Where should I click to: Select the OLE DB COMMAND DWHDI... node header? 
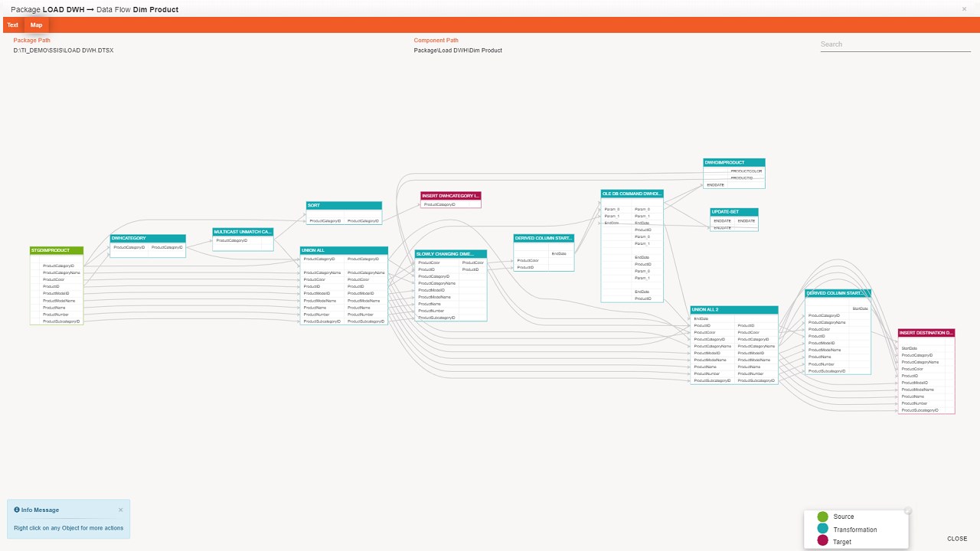click(632, 194)
